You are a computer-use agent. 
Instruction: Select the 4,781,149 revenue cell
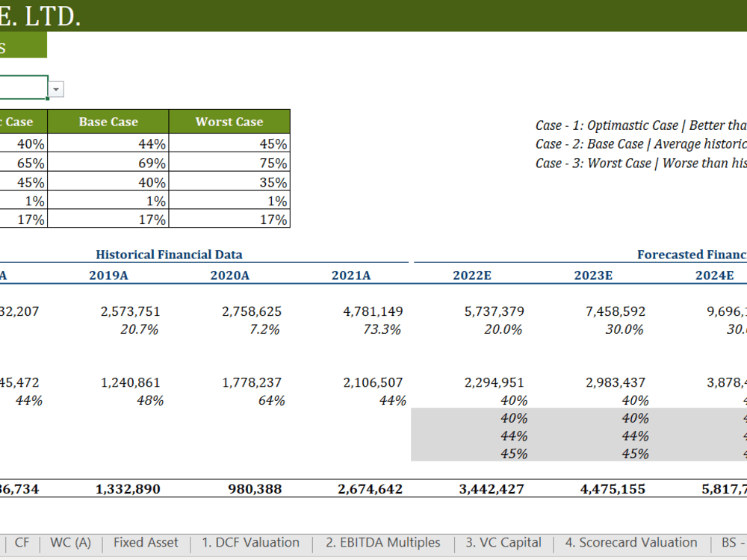click(x=373, y=311)
